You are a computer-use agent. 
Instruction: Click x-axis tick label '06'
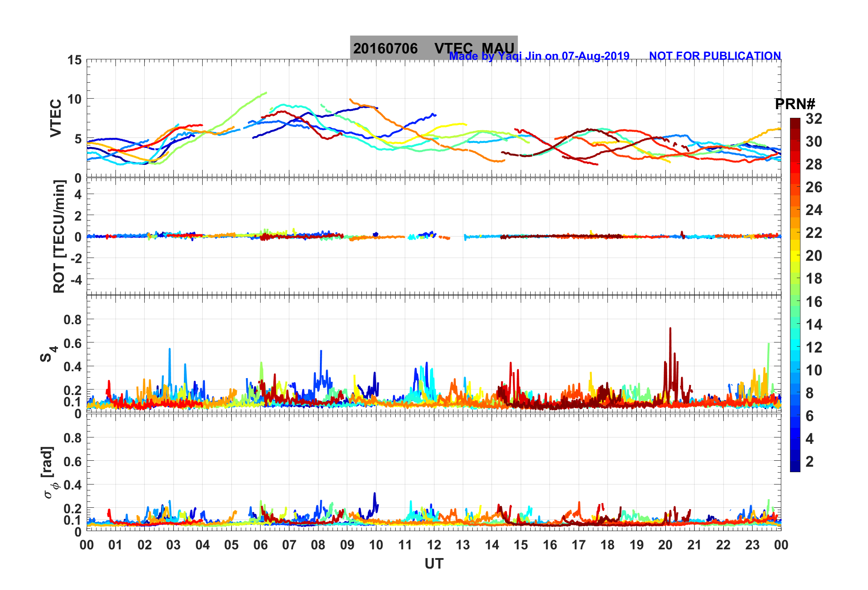tap(260, 545)
